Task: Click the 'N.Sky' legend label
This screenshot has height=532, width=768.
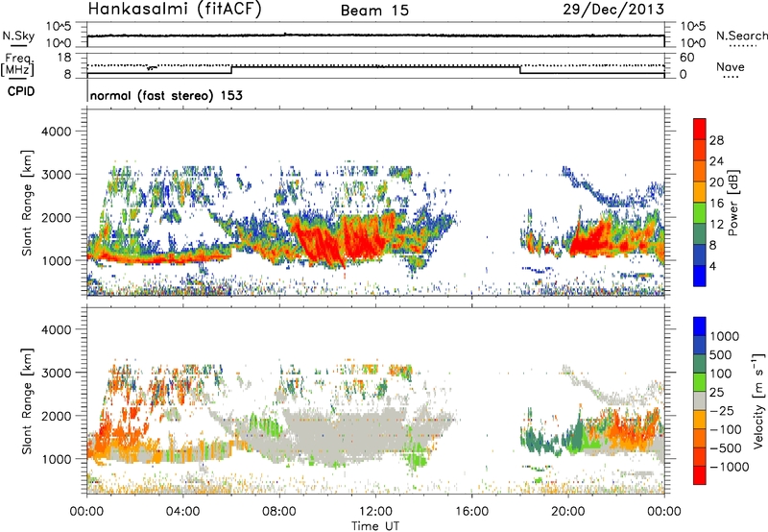Action: 18,36
